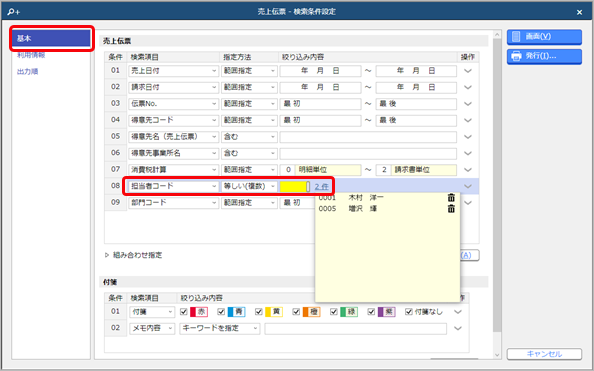594x371 pixels.
Task: Uncheck the 付箋なし checkbox
Action: [409, 312]
